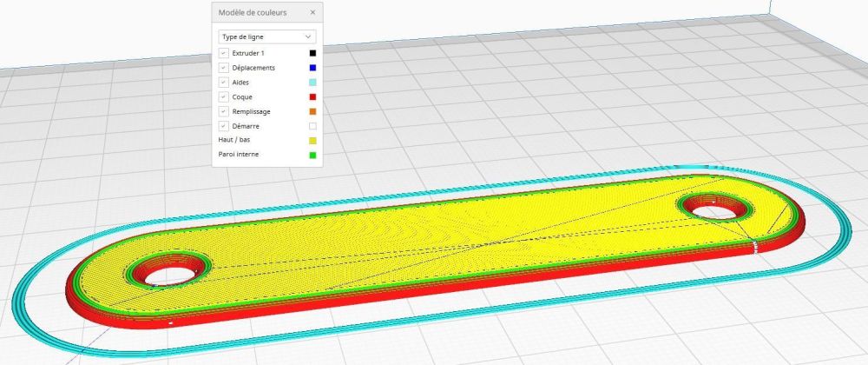Viewport: 868px width, 365px height.
Task: Select the yellow Haut / bas swatch
Action: click(x=312, y=140)
